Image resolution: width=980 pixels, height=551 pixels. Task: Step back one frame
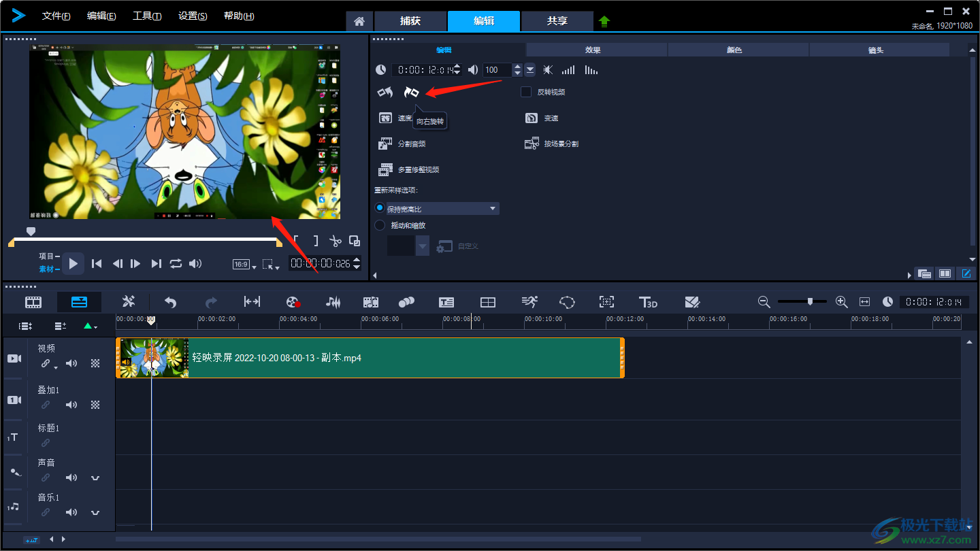(x=117, y=263)
